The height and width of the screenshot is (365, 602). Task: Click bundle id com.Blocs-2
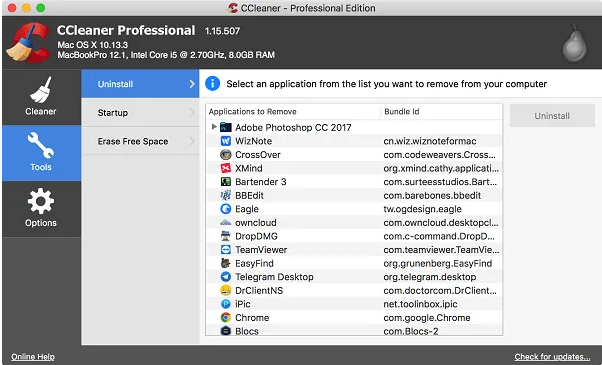point(410,331)
